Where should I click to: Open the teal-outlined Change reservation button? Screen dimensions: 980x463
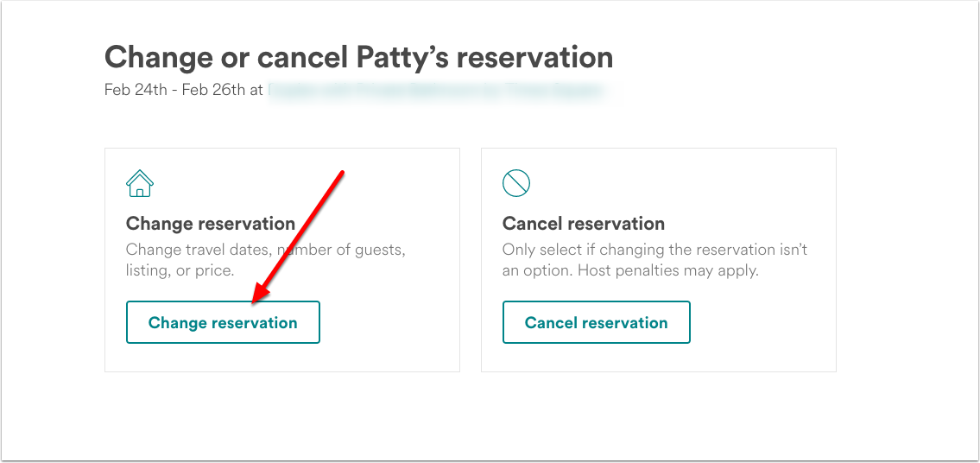click(223, 322)
